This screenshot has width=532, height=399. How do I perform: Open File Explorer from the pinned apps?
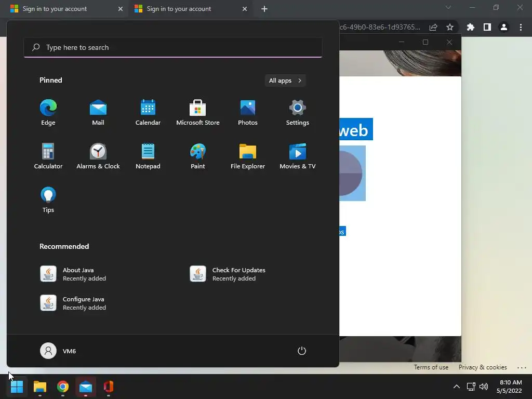tap(248, 156)
